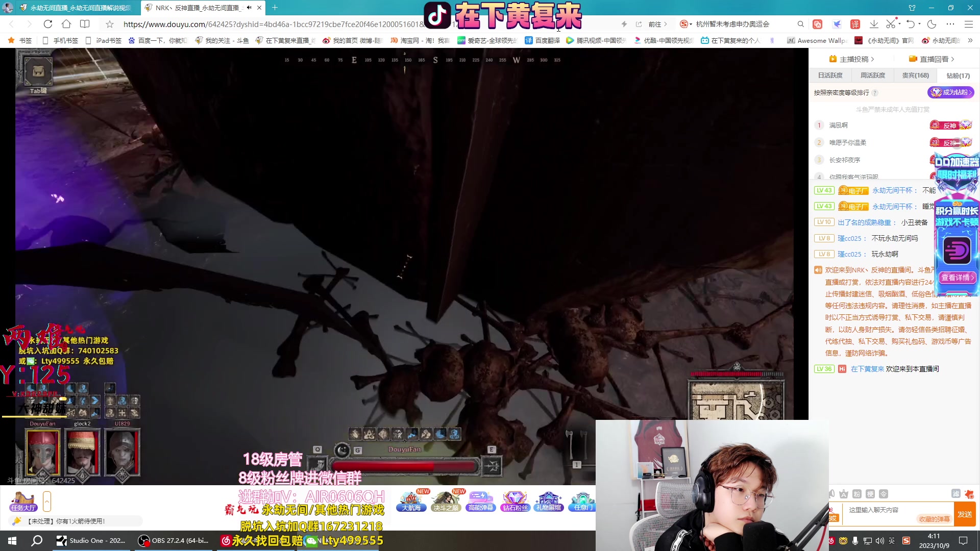This screenshot has height=551, width=980.
Task: Click the 查看详情 button on DD加速器 ad
Action: pyautogui.click(x=958, y=278)
